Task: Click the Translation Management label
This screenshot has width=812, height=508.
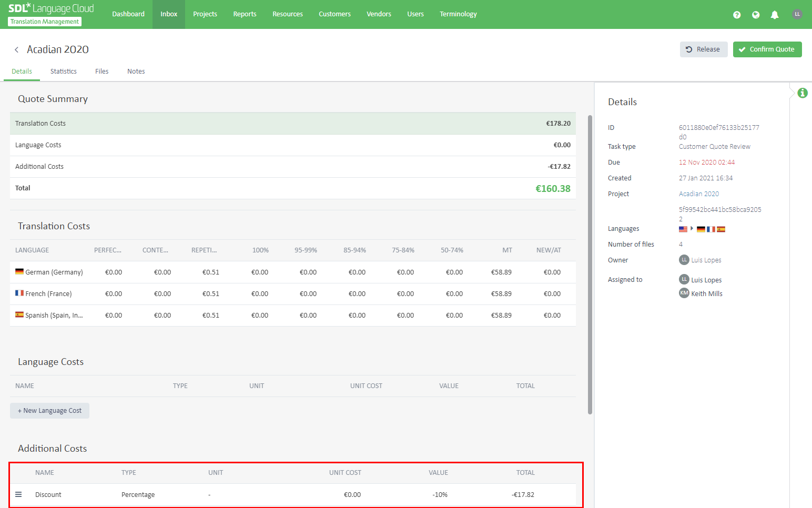Action: tap(45, 22)
